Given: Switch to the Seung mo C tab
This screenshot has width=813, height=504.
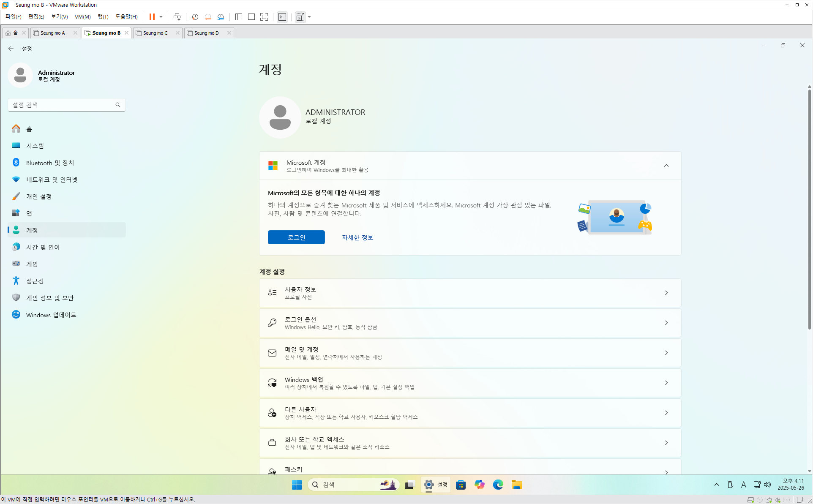Looking at the screenshot, I should pyautogui.click(x=155, y=33).
